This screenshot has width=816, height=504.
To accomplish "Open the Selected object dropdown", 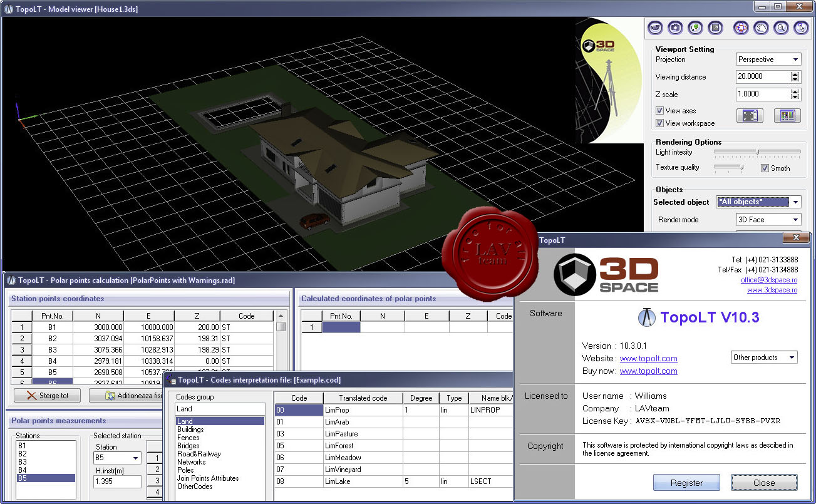I will pos(758,202).
